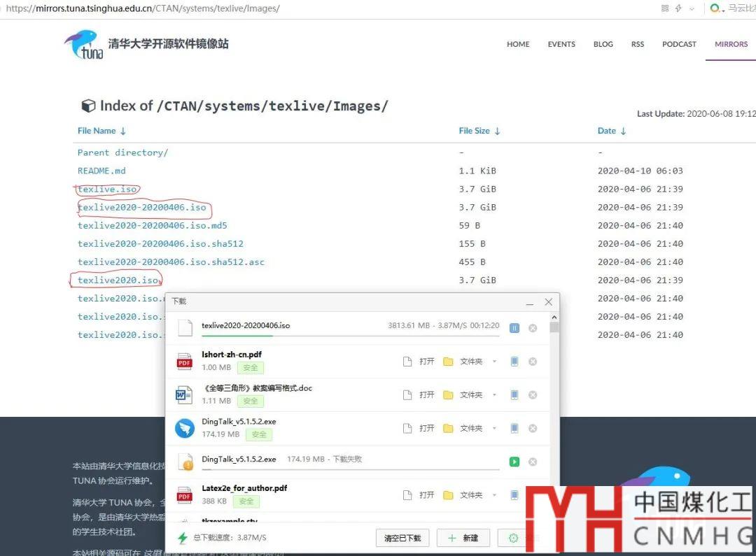Send Latex2e_for_author.pdf to phone
Image resolution: width=756 pixels, height=556 pixels.
pyautogui.click(x=514, y=495)
